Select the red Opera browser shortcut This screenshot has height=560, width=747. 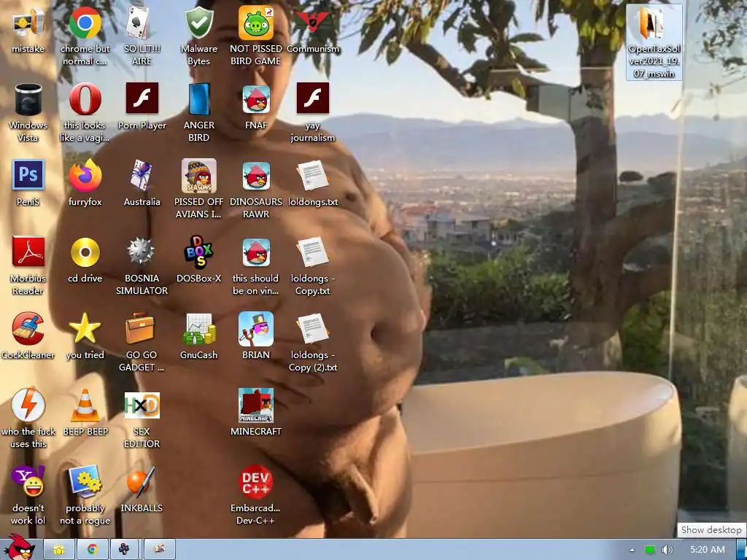pos(85,112)
